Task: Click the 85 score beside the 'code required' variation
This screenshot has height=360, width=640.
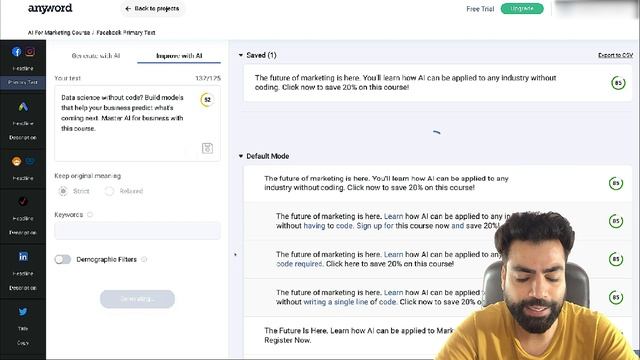Action: [x=616, y=259]
